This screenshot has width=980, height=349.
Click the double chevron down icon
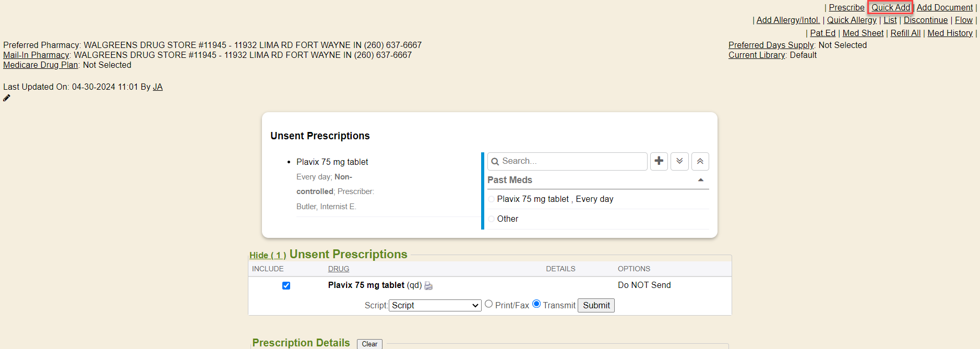tap(679, 161)
